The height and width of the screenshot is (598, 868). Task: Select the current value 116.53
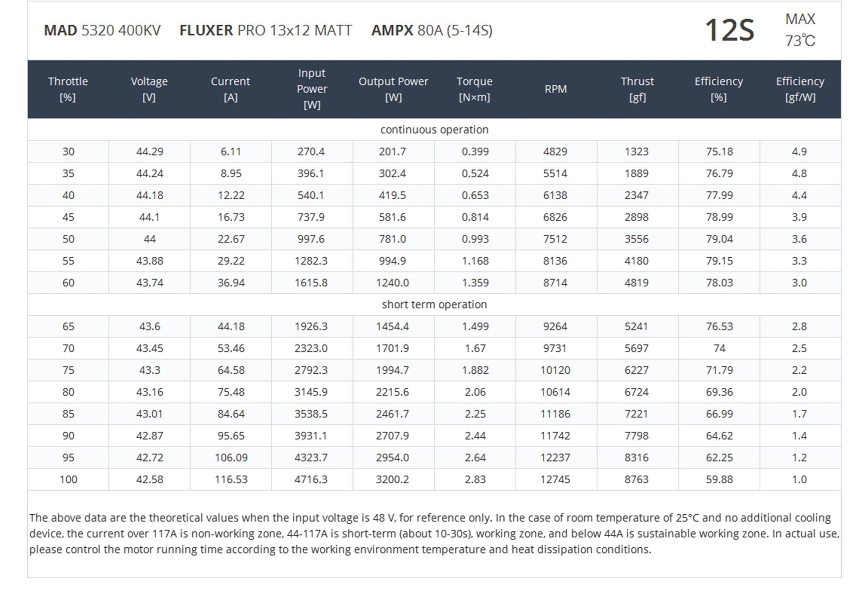coord(231,480)
